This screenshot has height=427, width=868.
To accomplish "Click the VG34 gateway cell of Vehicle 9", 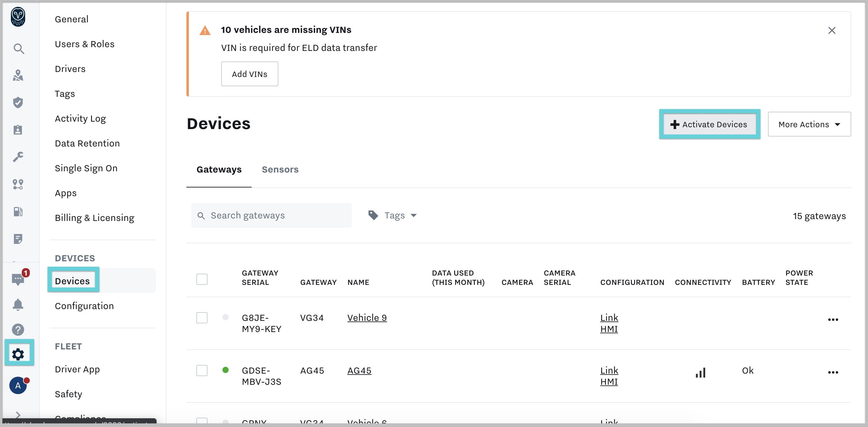I will tap(312, 318).
